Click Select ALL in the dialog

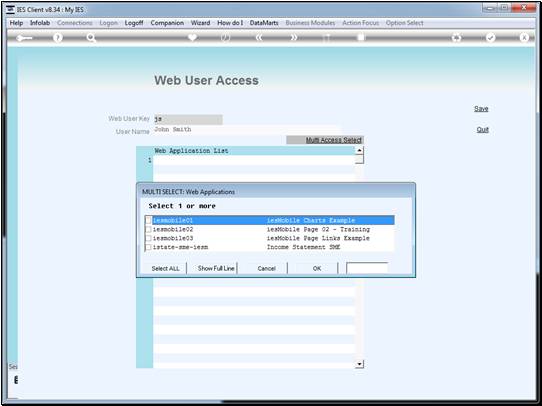click(166, 268)
